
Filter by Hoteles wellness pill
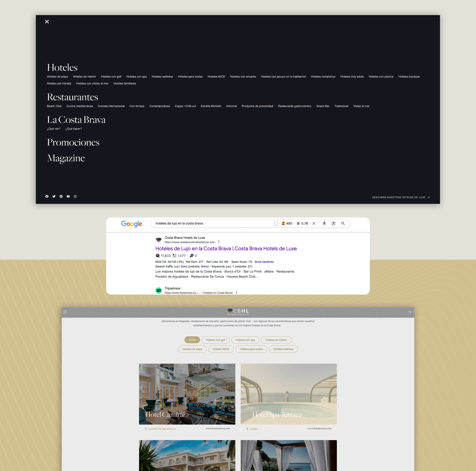[283, 349]
